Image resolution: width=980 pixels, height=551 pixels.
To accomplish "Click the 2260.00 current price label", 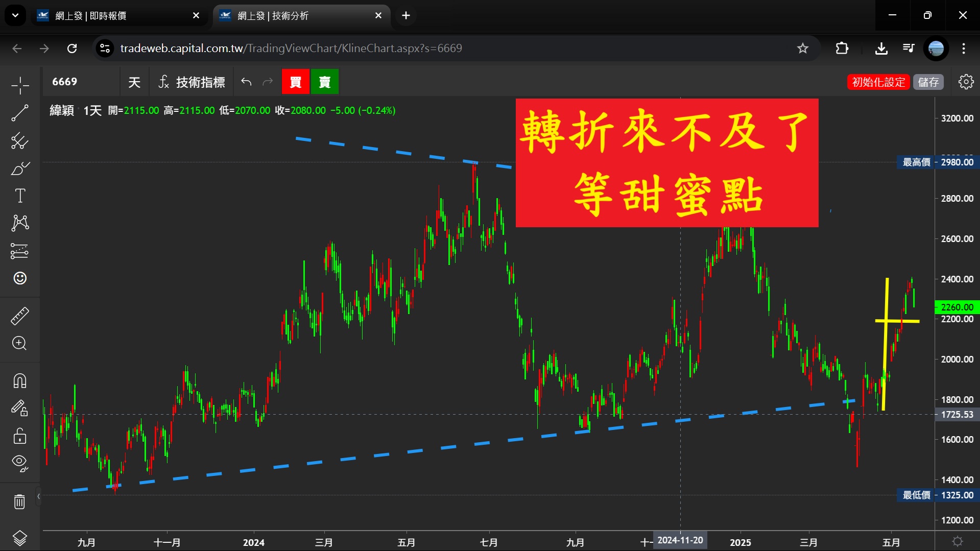I will pyautogui.click(x=957, y=307).
